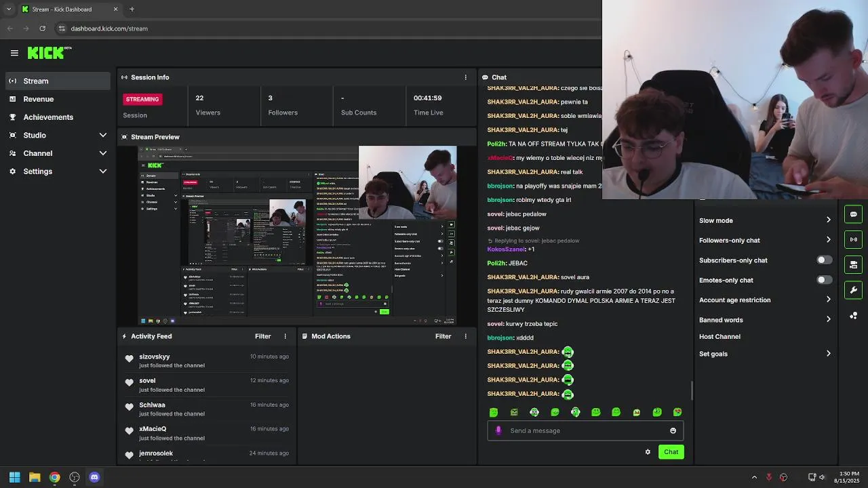Go to Achievements in the sidebar
This screenshot has width=868, height=488.
58,117
